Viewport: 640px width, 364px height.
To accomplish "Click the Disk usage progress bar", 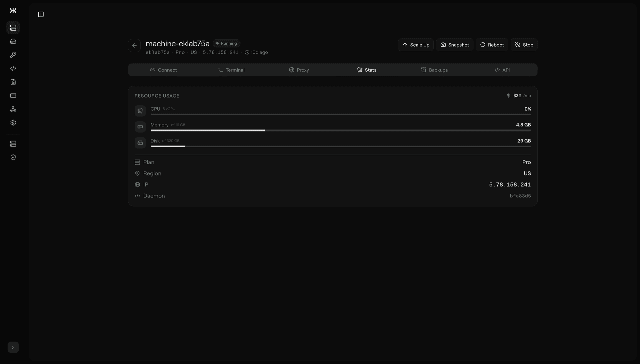I will [x=341, y=147].
